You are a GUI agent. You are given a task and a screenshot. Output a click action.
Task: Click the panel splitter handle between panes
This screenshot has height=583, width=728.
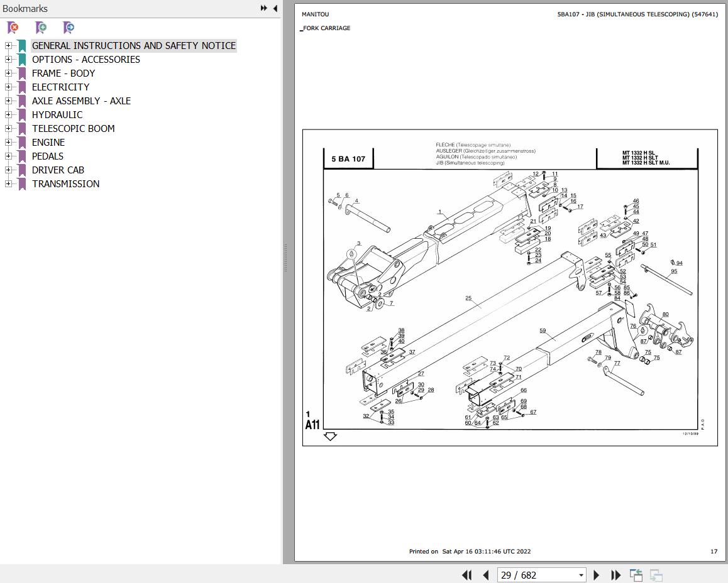point(285,258)
